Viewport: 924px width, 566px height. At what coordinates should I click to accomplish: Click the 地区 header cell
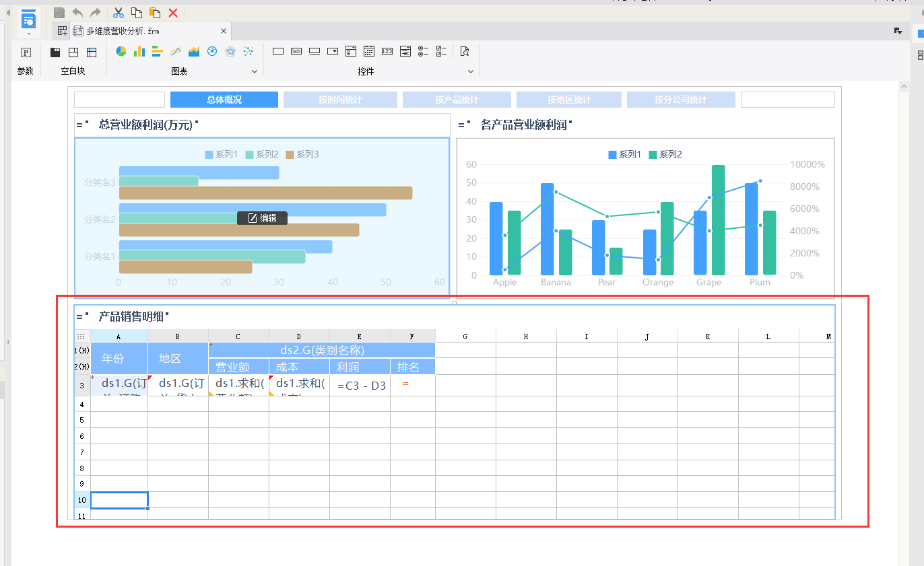pos(178,359)
